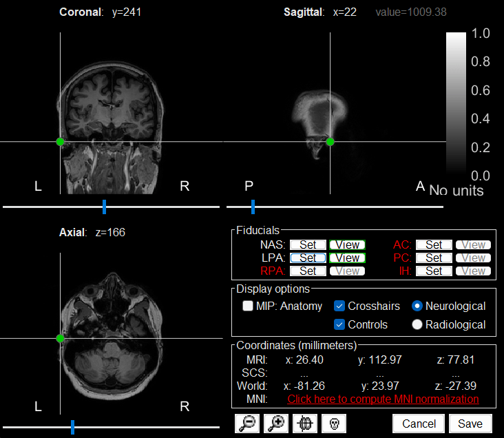Set the AC fiducial point
The width and height of the screenshot is (504, 438).
click(x=434, y=244)
